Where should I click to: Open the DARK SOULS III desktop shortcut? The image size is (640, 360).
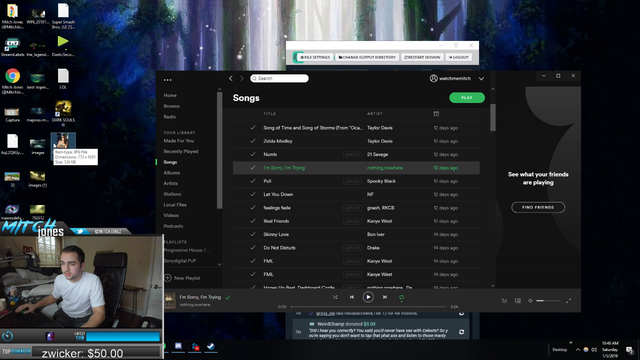[x=63, y=113]
